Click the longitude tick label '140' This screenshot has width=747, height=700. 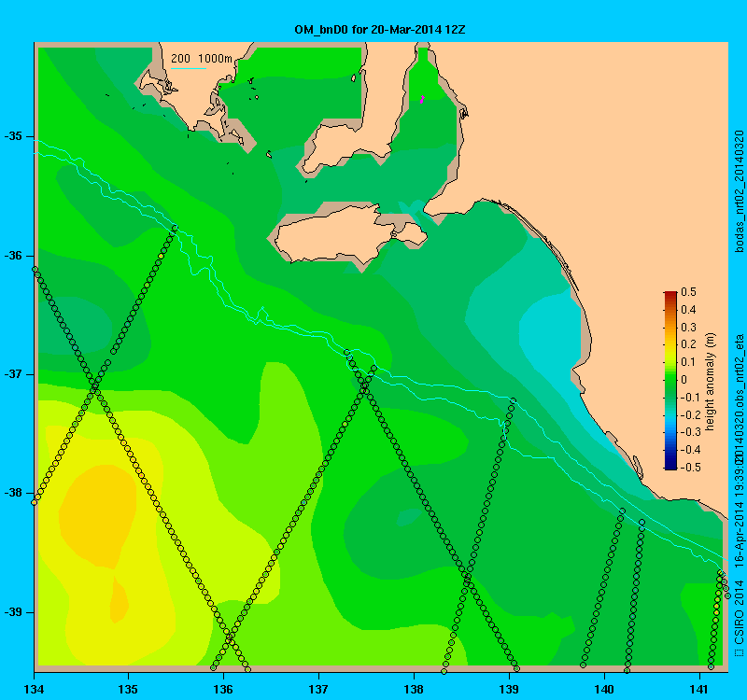click(x=604, y=689)
